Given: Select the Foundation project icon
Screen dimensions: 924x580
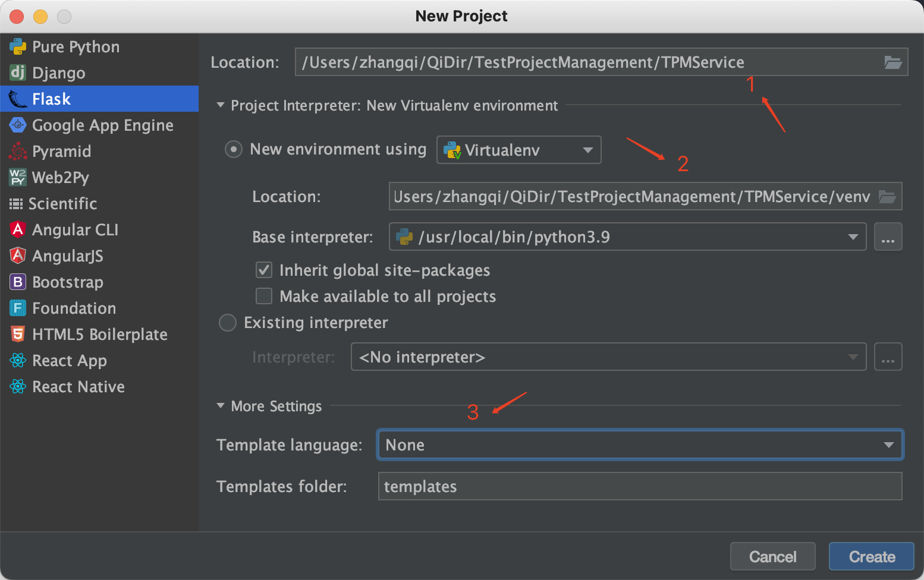Looking at the screenshot, I should tap(18, 308).
